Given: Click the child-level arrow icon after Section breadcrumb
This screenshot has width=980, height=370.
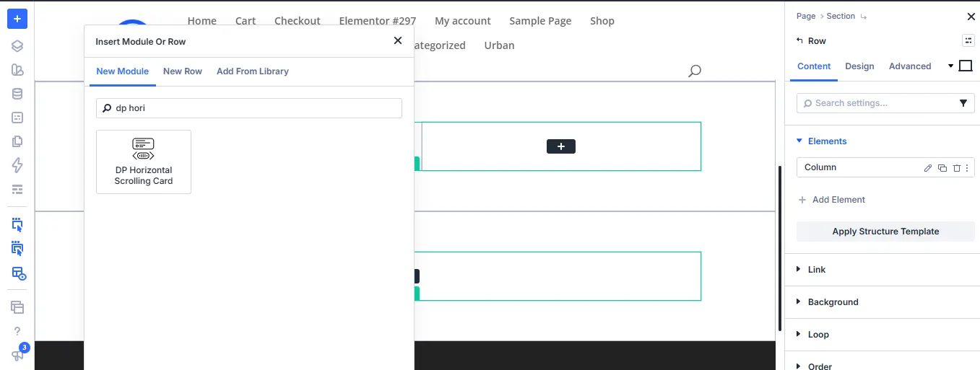Looking at the screenshot, I should pyautogui.click(x=864, y=16).
